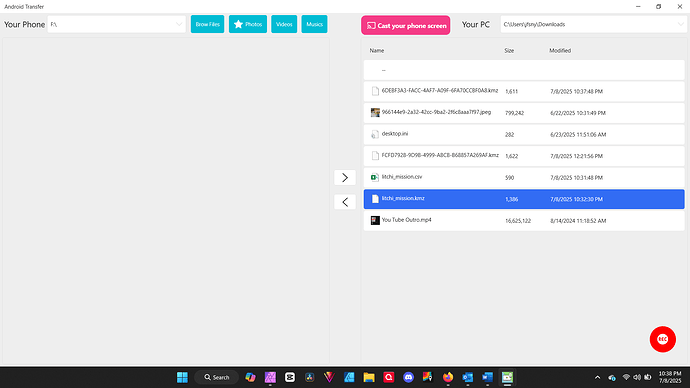
Task: Click the You Tube Outro video thumbnail
Action: coord(375,220)
